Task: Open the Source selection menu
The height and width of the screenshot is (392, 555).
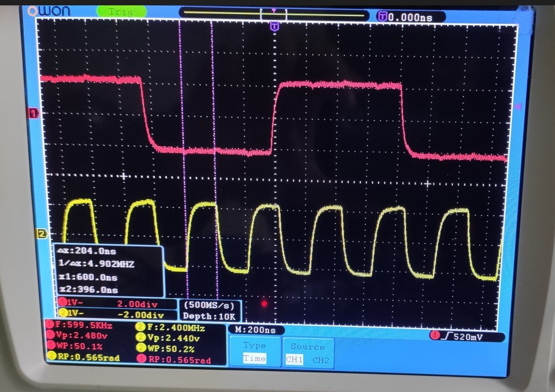Action: coord(307,347)
